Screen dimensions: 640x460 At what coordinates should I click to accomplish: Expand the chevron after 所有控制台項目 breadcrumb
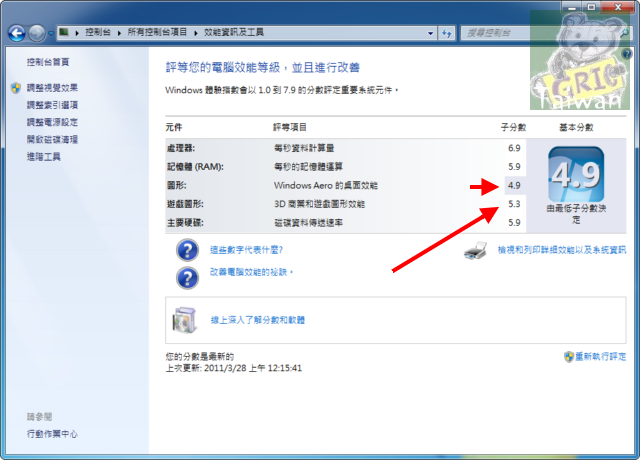click(196, 33)
